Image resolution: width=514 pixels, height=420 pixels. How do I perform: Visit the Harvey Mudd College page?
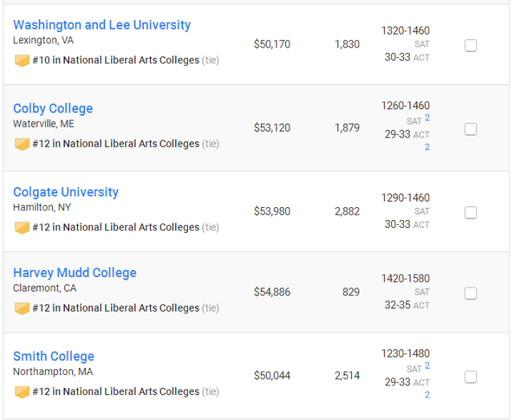tap(75, 273)
